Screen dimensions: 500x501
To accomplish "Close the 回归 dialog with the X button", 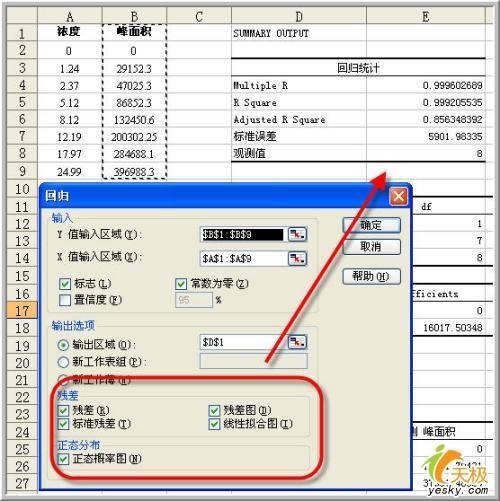I will 398,196.
